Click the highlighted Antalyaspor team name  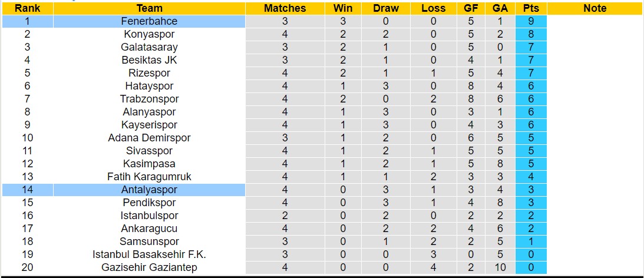pyautogui.click(x=149, y=190)
